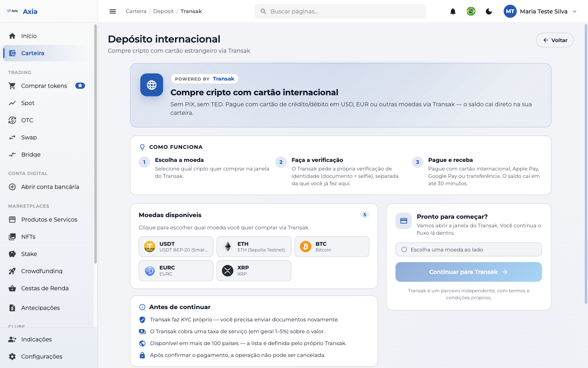
Task: Click the star badge next to Comprar tokens
Action: click(80, 86)
